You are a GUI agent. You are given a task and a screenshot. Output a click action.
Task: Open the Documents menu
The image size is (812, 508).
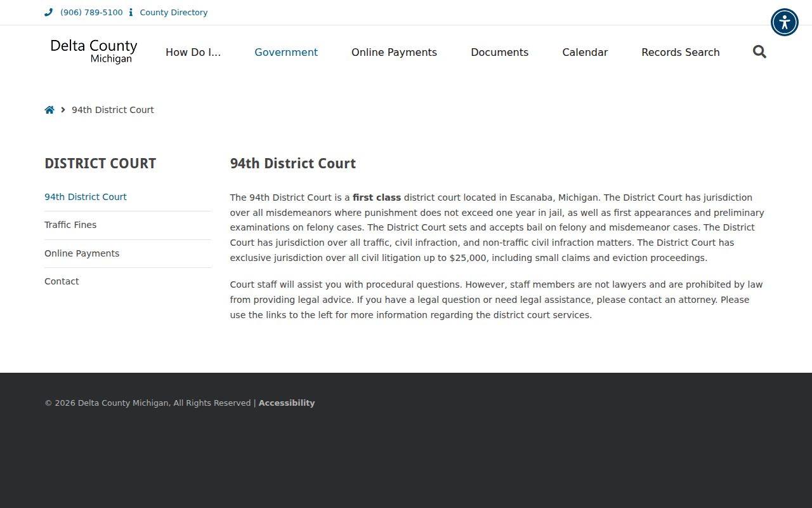(499, 52)
